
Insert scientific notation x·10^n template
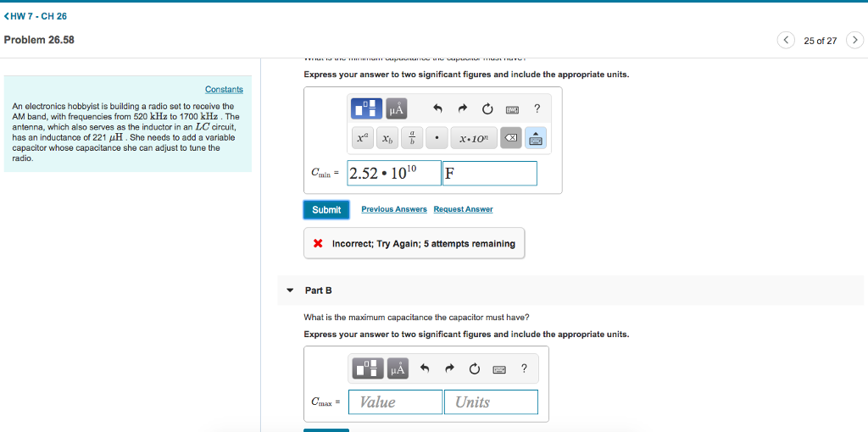[x=474, y=138]
